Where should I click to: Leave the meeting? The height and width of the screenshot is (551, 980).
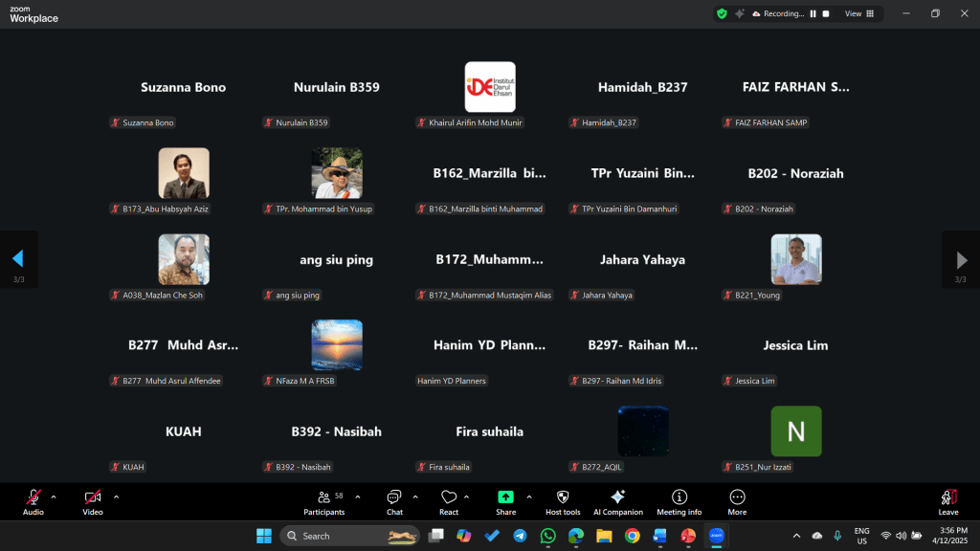click(x=947, y=500)
